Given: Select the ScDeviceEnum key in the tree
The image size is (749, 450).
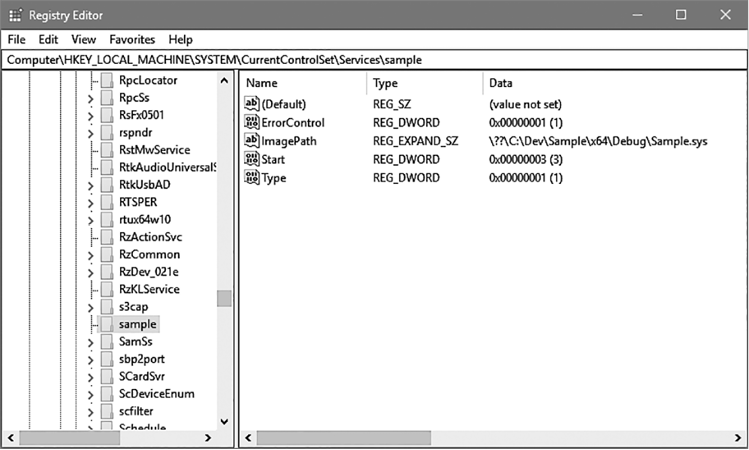Looking at the screenshot, I should pos(155,394).
